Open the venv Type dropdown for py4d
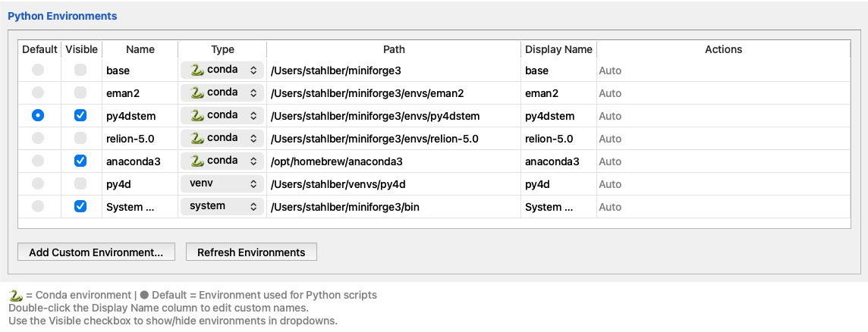Viewport: 868px width, 332px height. point(222,183)
